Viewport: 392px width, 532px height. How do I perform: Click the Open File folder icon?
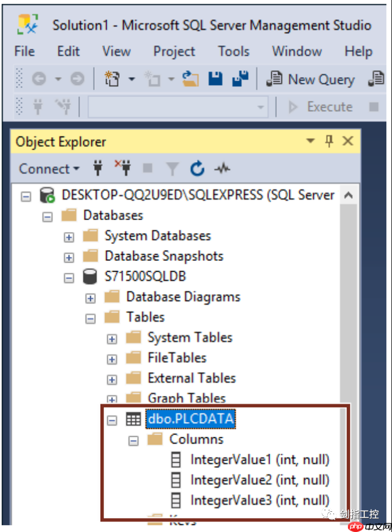(190, 79)
